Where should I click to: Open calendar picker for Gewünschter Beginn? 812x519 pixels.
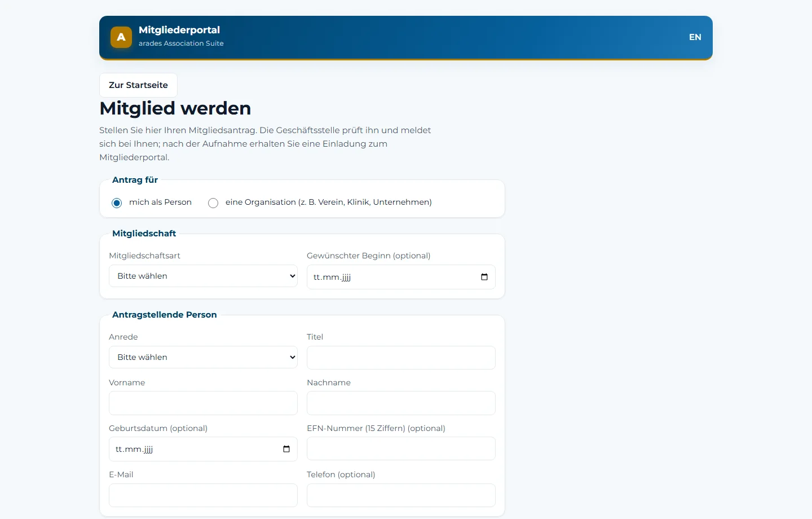coord(484,277)
